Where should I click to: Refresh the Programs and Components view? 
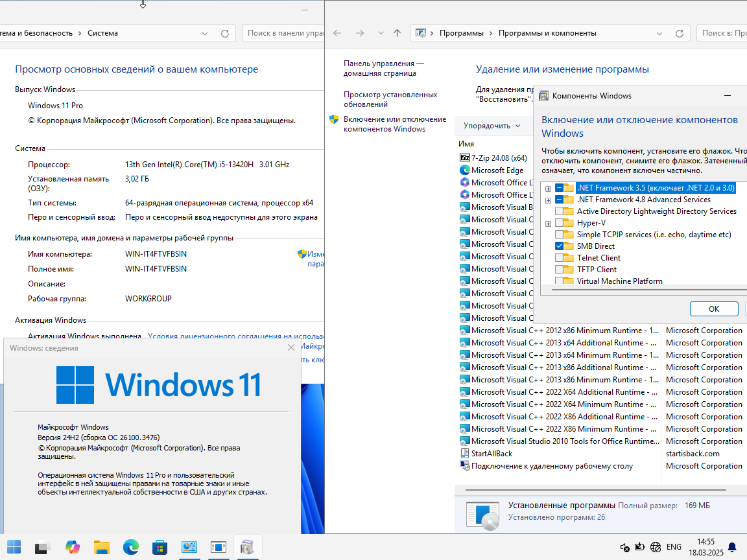pyautogui.click(x=680, y=33)
